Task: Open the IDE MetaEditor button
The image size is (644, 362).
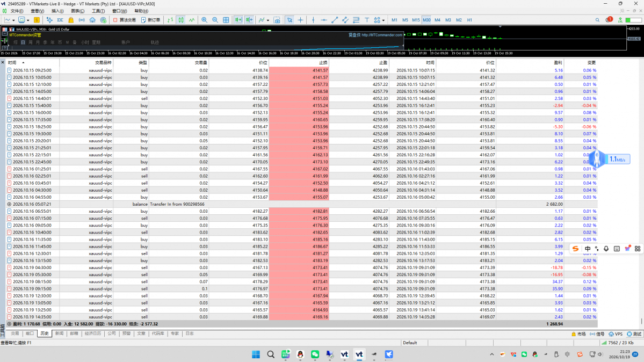Action: click(x=60, y=20)
